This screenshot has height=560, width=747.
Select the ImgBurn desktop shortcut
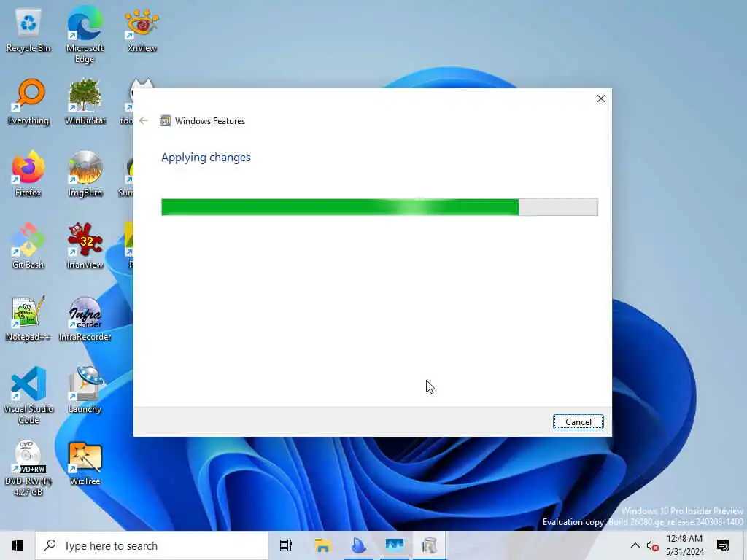point(85,174)
